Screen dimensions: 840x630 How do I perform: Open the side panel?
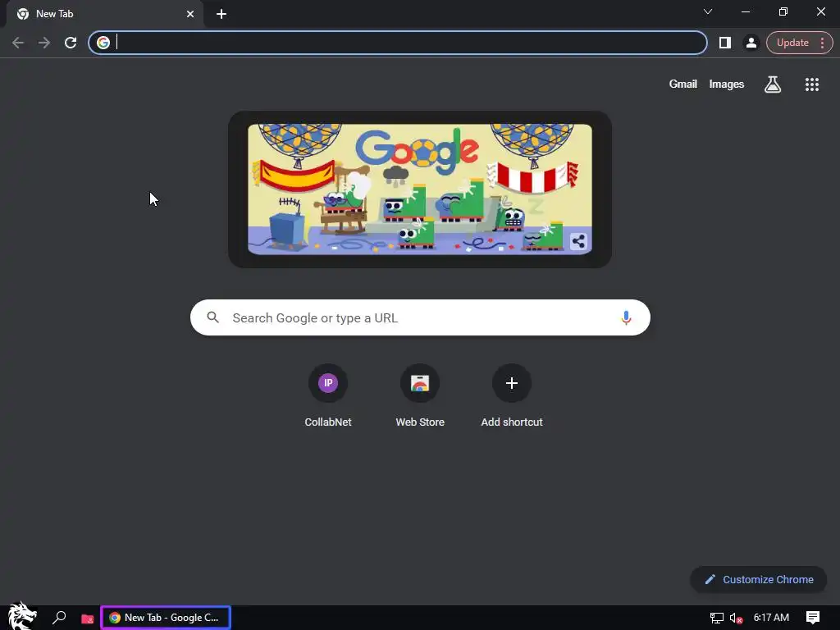(725, 43)
